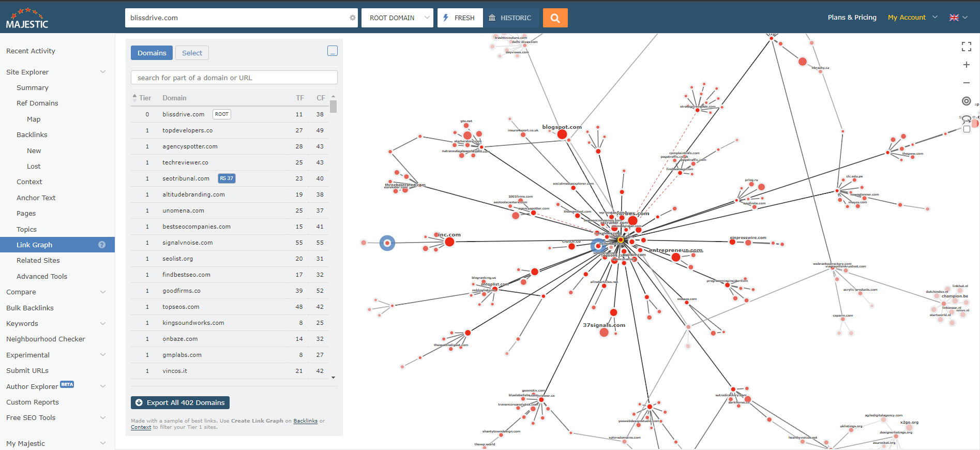Expand the My Majestic section
Viewport: 980px width, 450px height.
click(x=102, y=443)
